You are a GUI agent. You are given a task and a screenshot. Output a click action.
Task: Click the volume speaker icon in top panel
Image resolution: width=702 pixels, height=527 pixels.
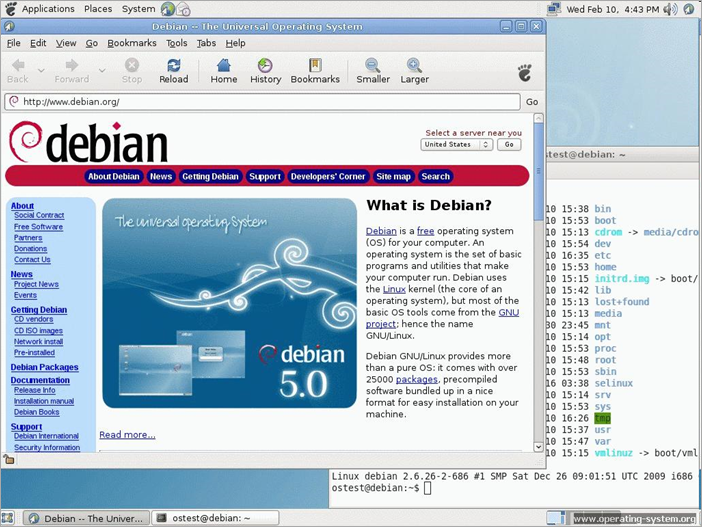[x=670, y=9]
